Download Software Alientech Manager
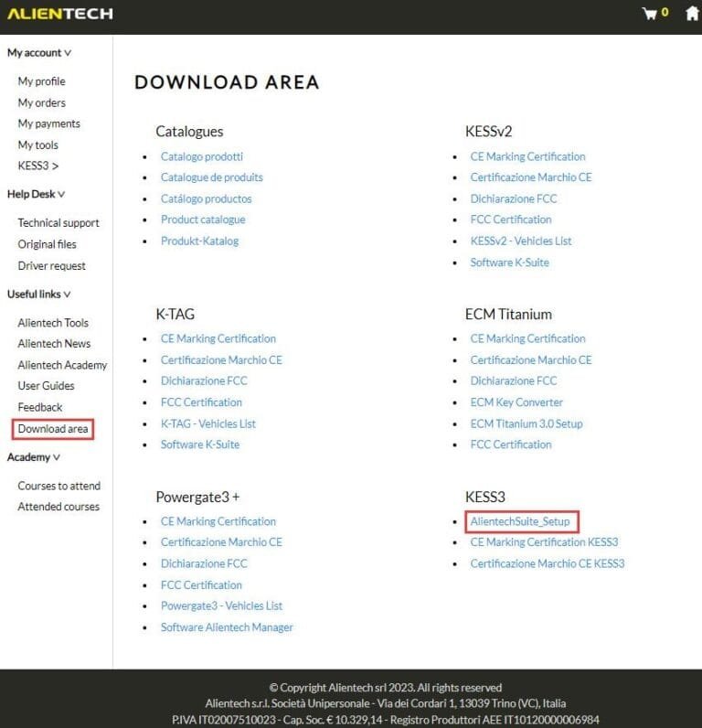Viewport: 702px width, 728px height. point(227,627)
